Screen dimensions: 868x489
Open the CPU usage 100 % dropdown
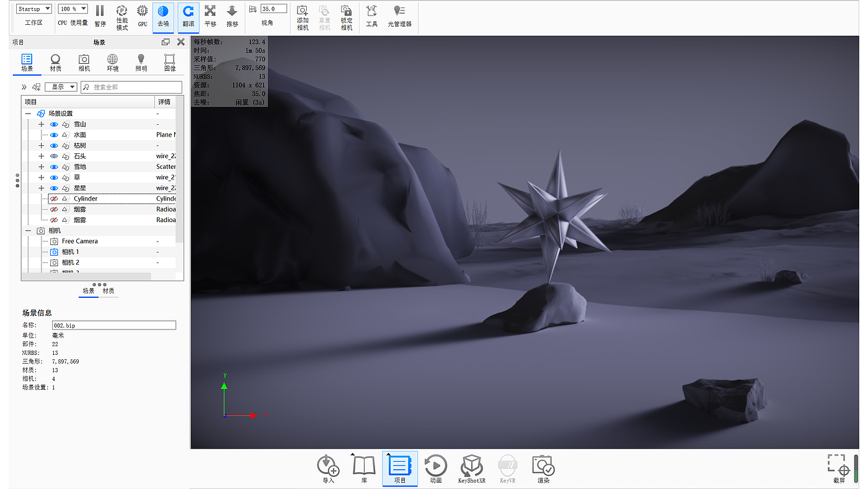coord(73,9)
